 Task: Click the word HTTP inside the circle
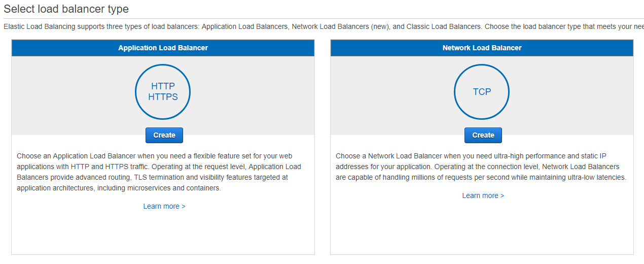pos(163,86)
